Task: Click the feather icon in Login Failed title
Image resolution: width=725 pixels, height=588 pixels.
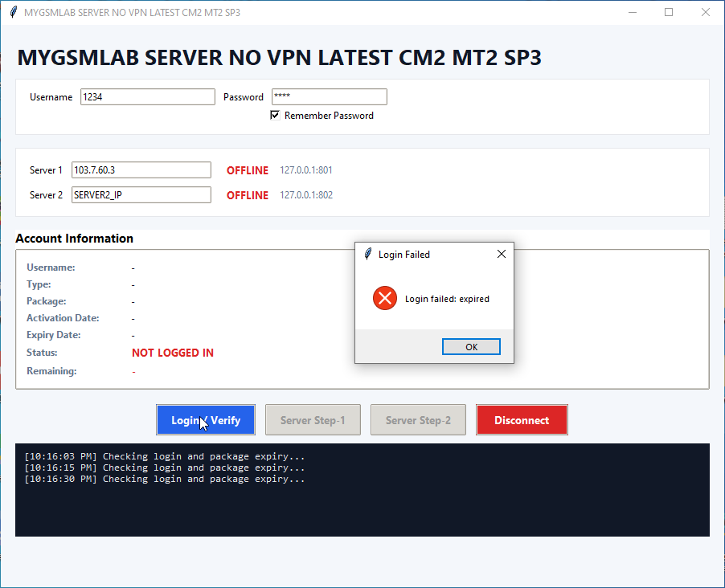Action: 368,255
